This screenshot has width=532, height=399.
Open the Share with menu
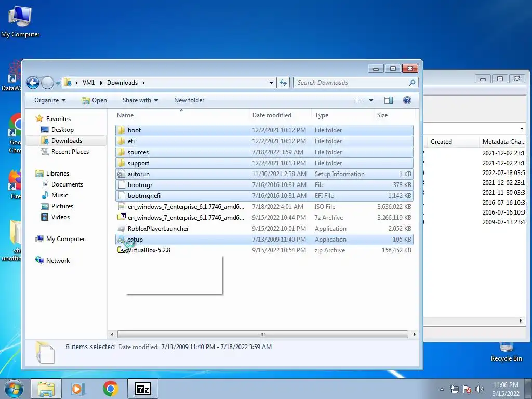tap(140, 100)
